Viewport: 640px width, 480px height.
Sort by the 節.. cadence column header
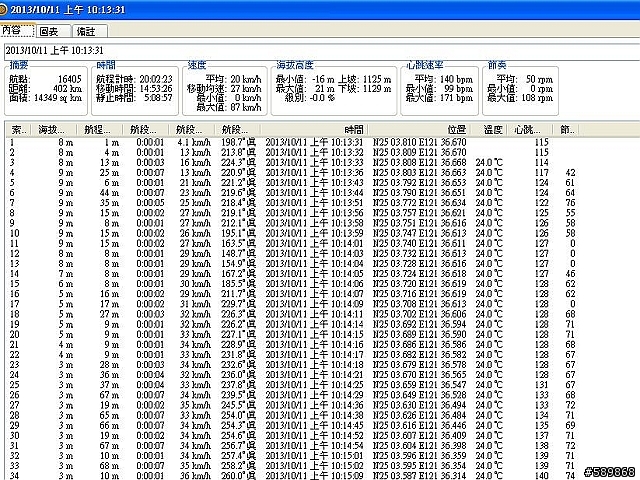coord(566,130)
